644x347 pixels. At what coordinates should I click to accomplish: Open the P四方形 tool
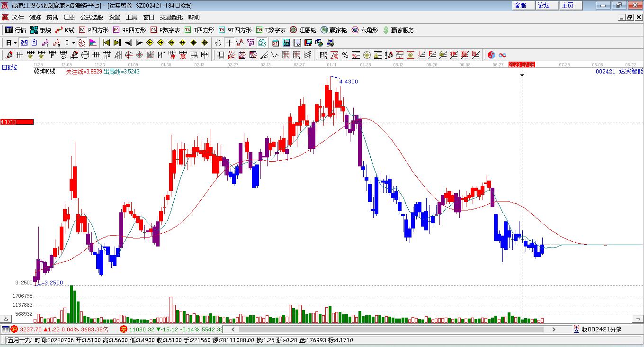[x=93, y=30]
